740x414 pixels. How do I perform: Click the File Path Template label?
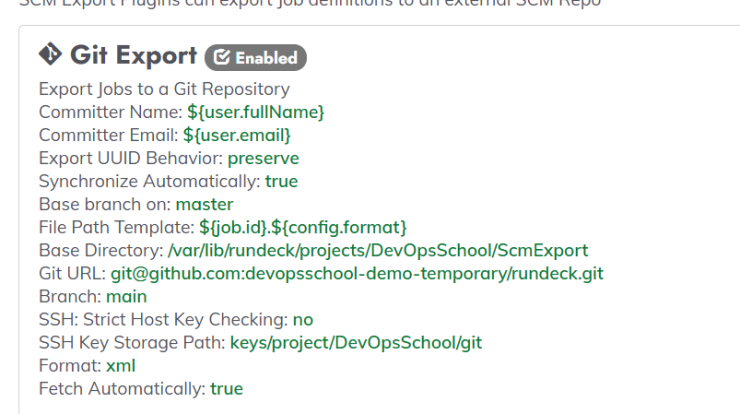[x=116, y=228]
